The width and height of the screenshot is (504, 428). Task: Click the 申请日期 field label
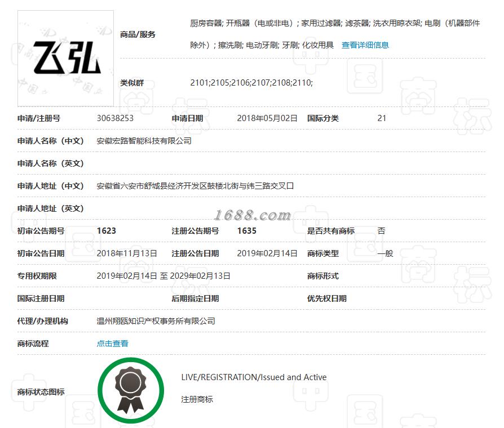(x=187, y=118)
